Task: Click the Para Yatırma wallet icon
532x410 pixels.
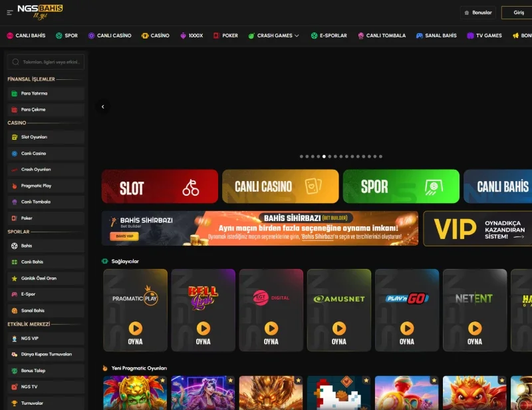Action: [14, 93]
